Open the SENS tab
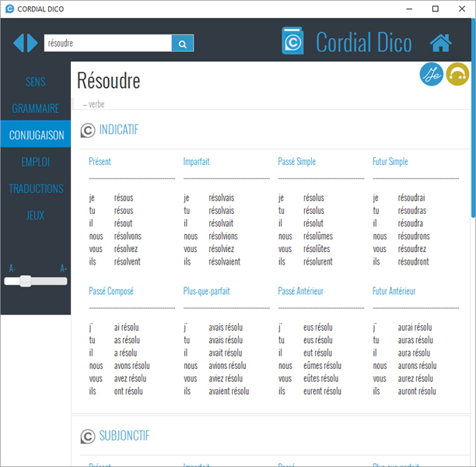This screenshot has width=476, height=467. [36, 82]
